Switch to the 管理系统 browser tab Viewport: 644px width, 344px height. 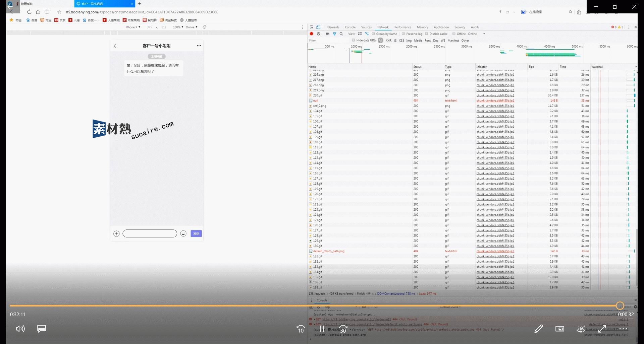[27, 4]
